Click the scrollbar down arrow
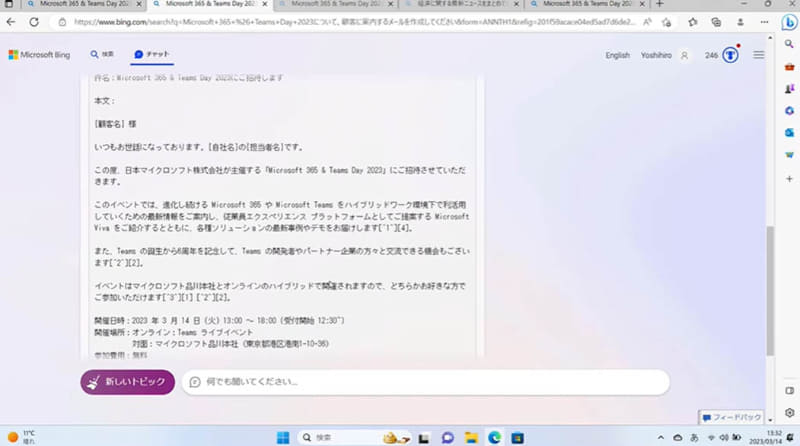 coord(770,420)
